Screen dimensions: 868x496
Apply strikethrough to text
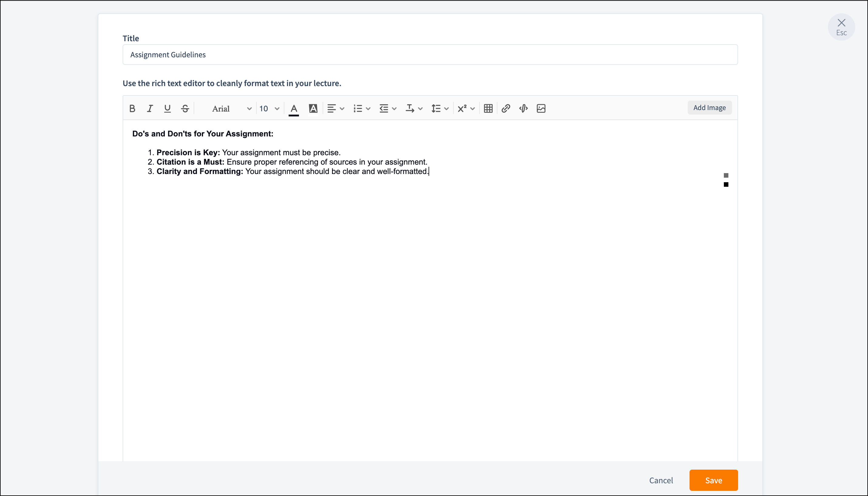point(185,108)
